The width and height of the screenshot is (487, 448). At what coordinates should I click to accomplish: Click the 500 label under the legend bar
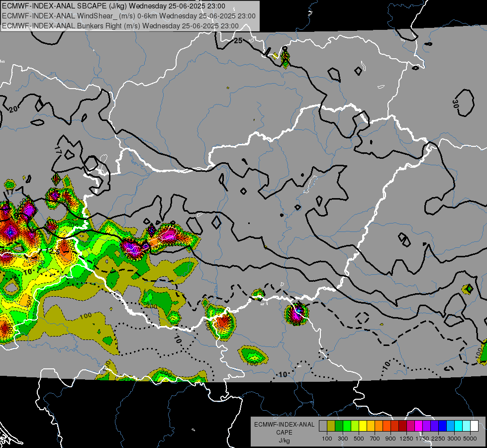(x=359, y=439)
